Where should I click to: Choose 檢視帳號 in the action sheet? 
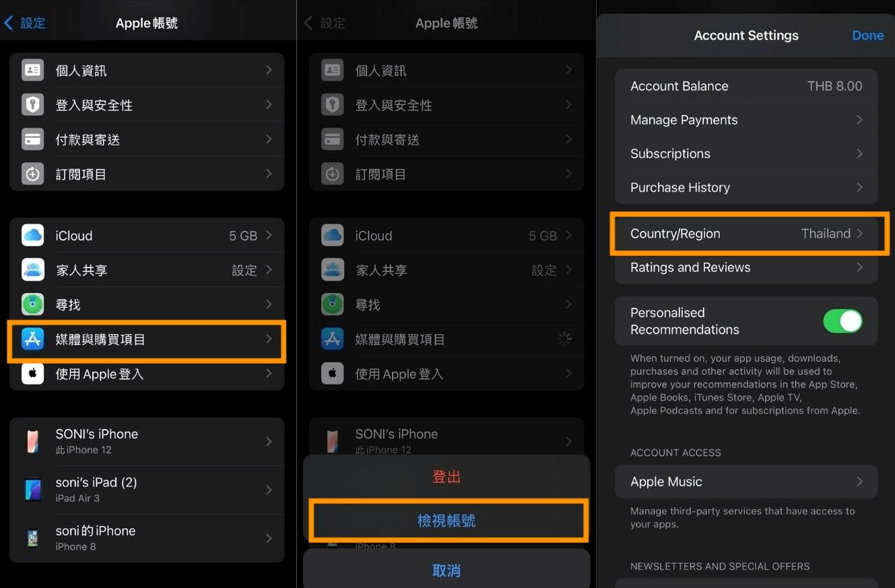[446, 521]
